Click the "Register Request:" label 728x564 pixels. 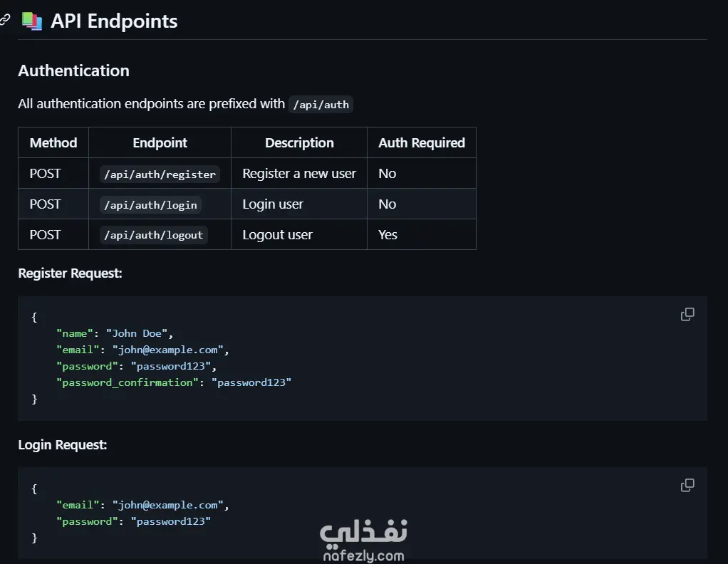pyautogui.click(x=70, y=273)
